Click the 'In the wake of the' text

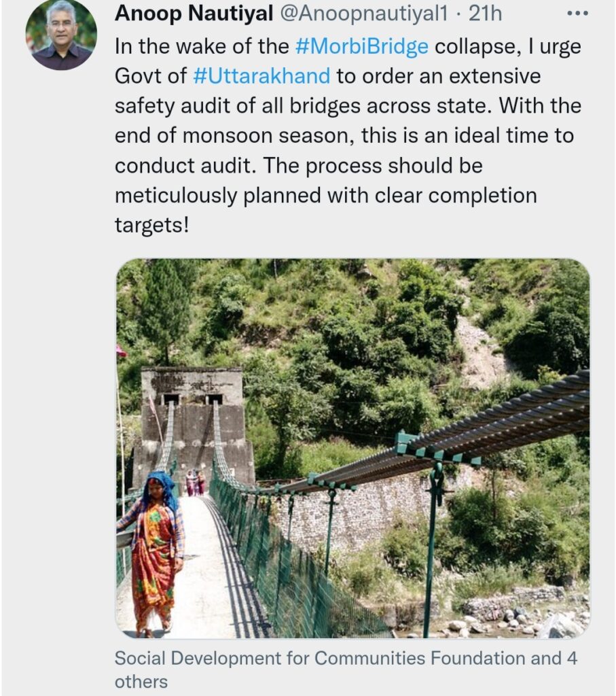click(202, 47)
